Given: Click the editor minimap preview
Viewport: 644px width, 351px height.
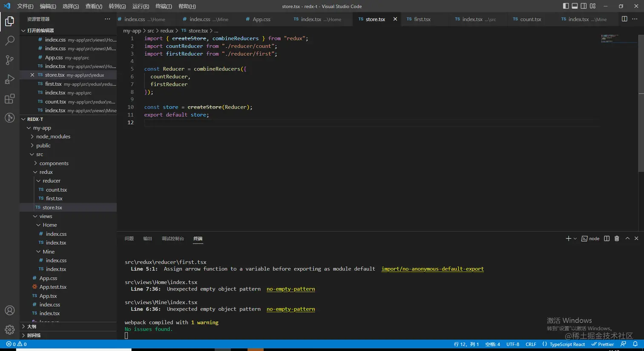Looking at the screenshot, I should (x=609, y=39).
